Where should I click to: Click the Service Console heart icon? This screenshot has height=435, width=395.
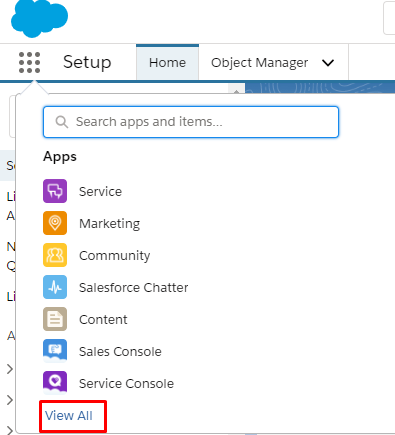tap(55, 383)
